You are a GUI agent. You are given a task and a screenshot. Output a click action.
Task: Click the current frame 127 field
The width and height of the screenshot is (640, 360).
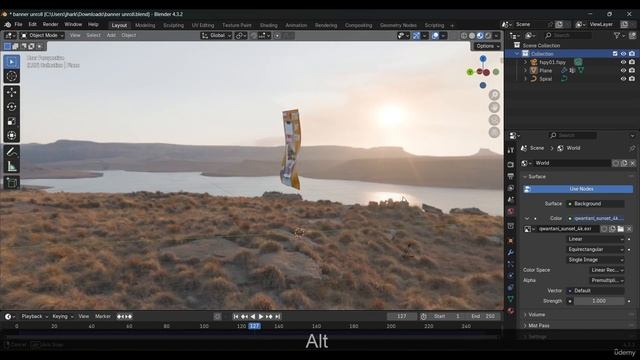402,316
